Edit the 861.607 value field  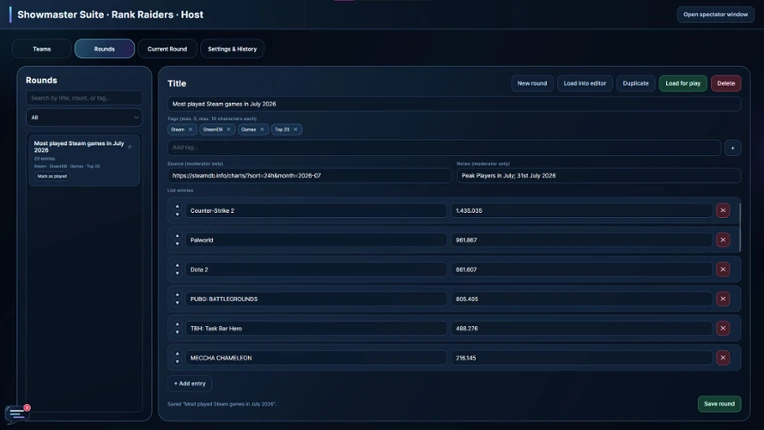[x=581, y=269]
